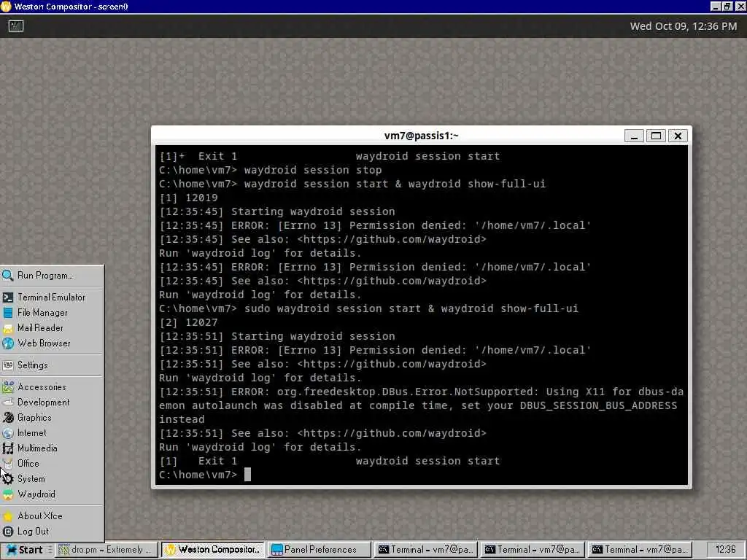Click the About Xfce star icon
Screen dimensions: 747x560
click(7, 516)
